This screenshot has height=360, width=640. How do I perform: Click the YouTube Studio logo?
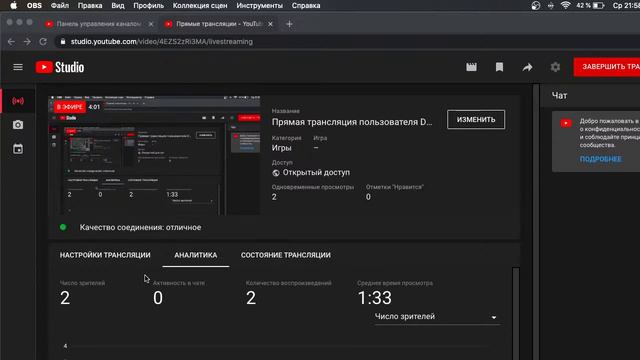click(60, 67)
